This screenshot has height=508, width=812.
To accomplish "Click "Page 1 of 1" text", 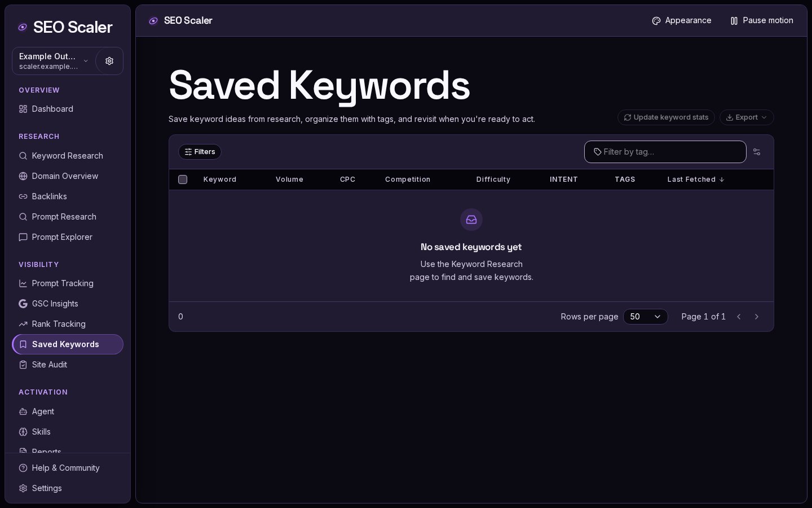I will click(x=704, y=317).
